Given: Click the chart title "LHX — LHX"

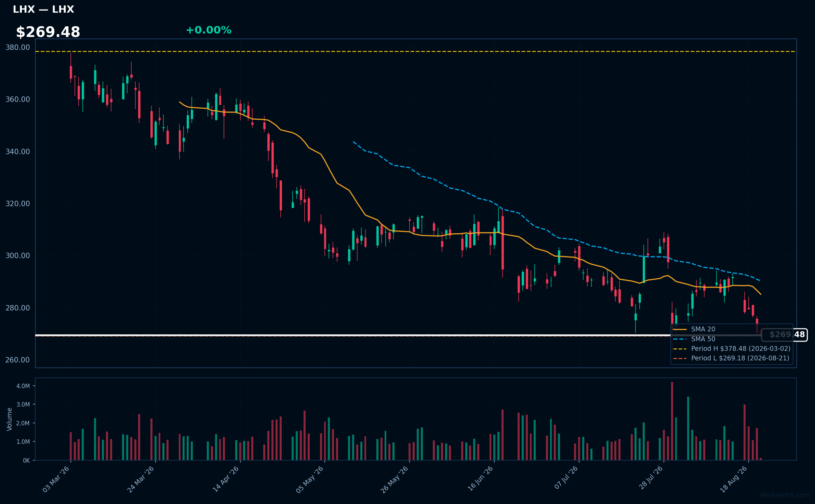Looking at the screenshot, I should point(43,9).
